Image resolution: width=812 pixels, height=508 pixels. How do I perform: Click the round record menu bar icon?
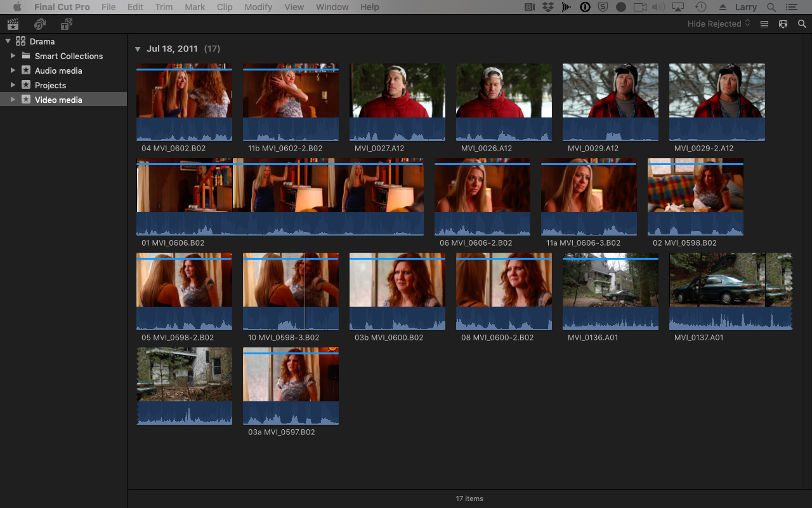[x=621, y=7]
